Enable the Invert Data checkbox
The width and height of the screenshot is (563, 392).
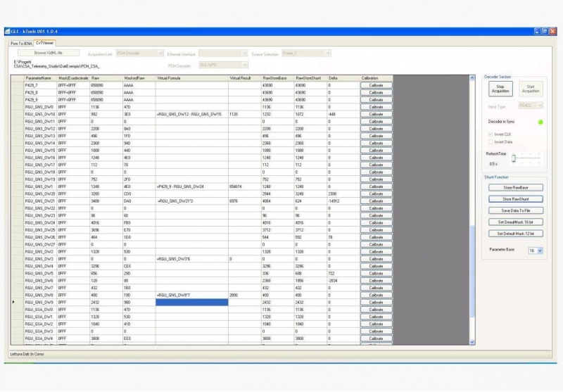[491, 141]
